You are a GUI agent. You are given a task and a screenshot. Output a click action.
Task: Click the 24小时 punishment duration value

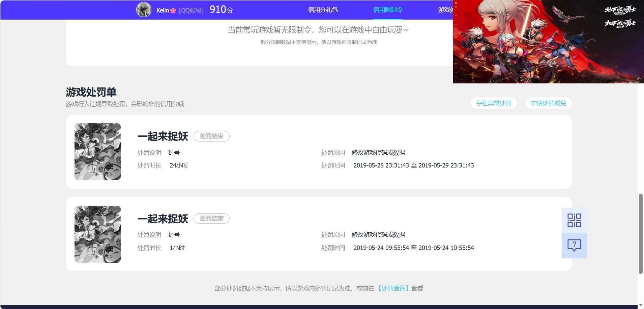click(x=179, y=165)
